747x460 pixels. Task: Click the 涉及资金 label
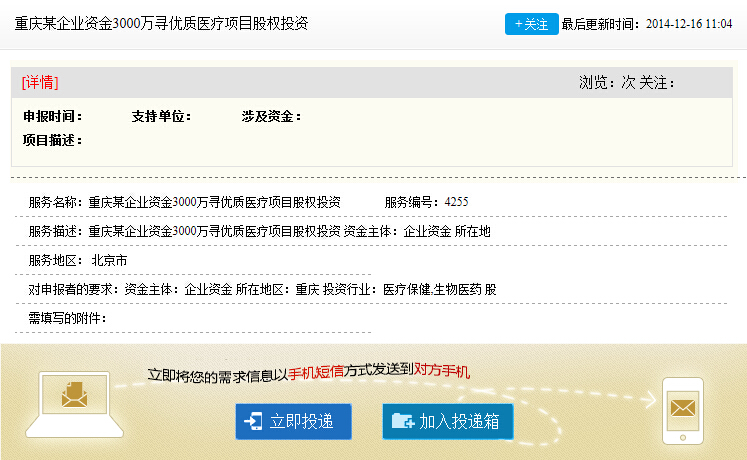click(271, 117)
